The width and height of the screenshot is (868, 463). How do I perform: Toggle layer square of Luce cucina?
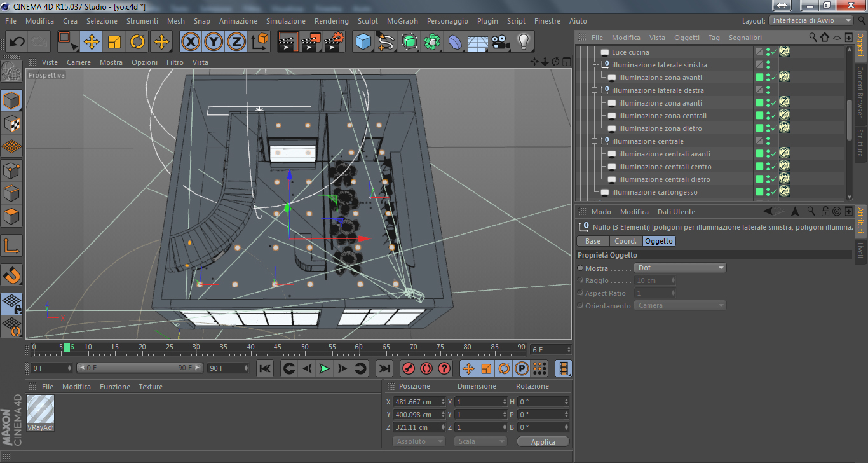[759, 52]
